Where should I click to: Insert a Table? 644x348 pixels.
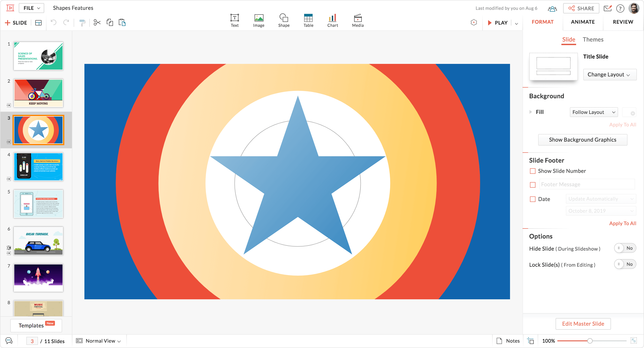point(308,21)
